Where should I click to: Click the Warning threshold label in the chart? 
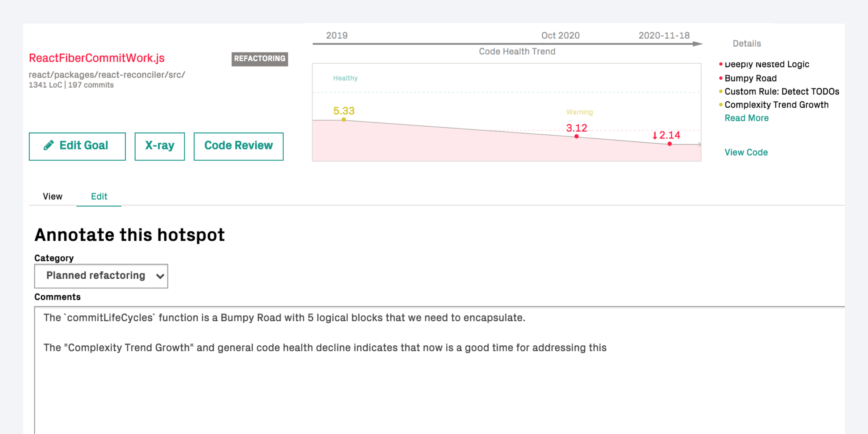[x=579, y=112]
